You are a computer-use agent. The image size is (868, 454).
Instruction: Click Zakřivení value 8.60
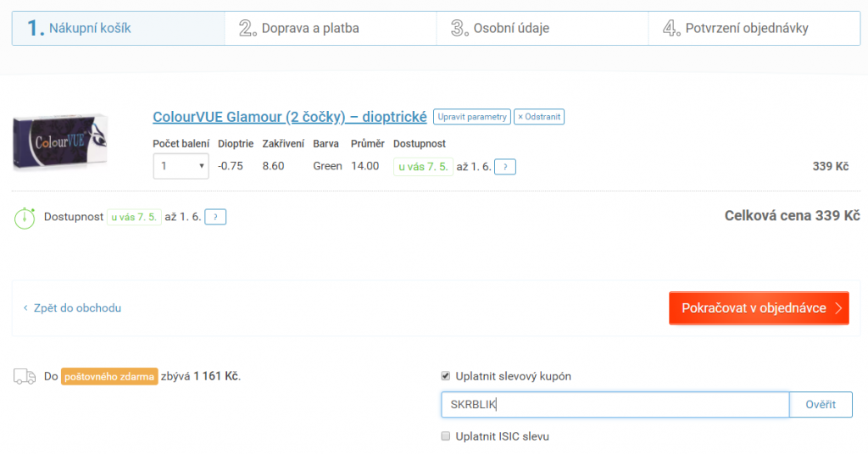point(274,166)
